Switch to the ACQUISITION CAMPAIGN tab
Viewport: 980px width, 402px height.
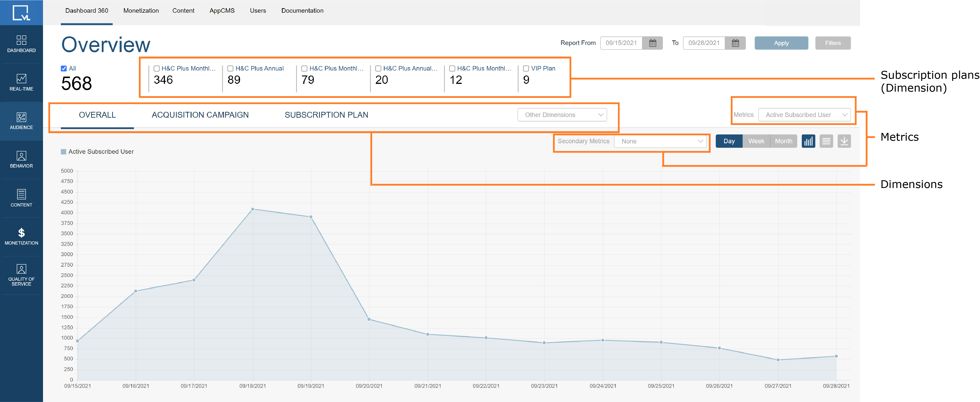click(200, 115)
